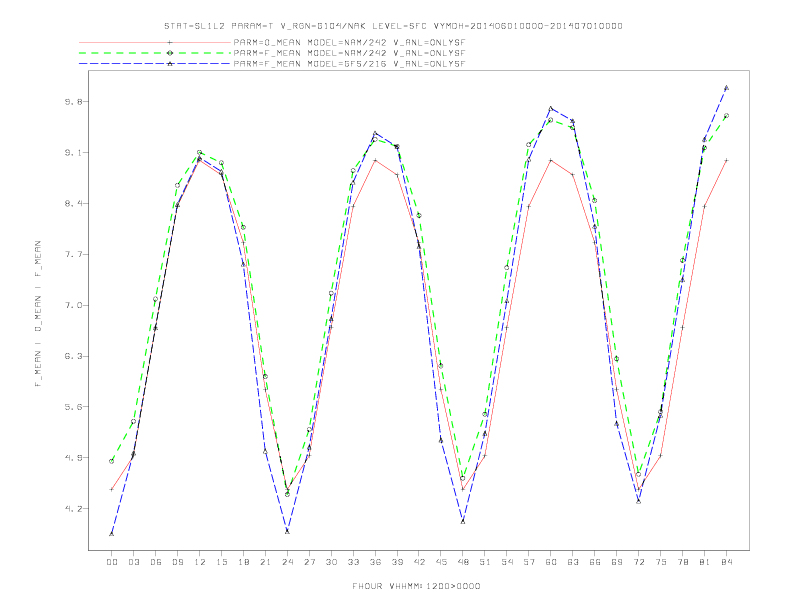Screen dimensions: 792x612
Task: Click the y-axis value 5.6
Action: pyautogui.click(x=73, y=406)
